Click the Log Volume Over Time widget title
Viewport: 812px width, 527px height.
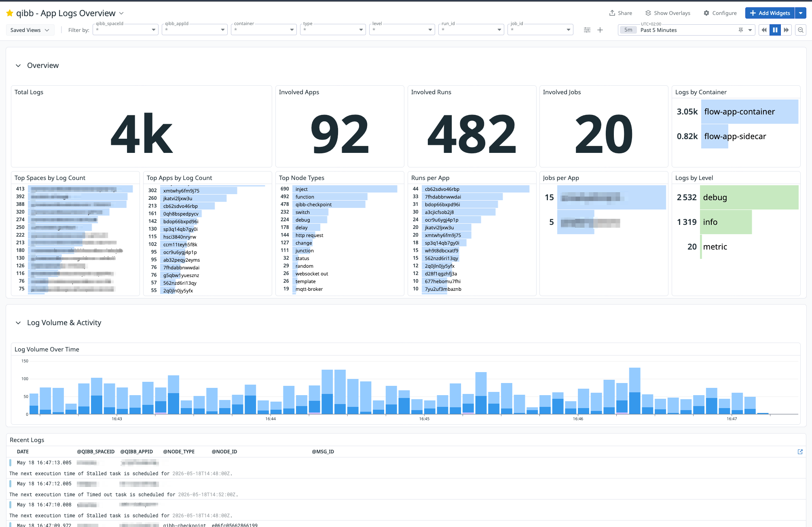click(x=47, y=349)
